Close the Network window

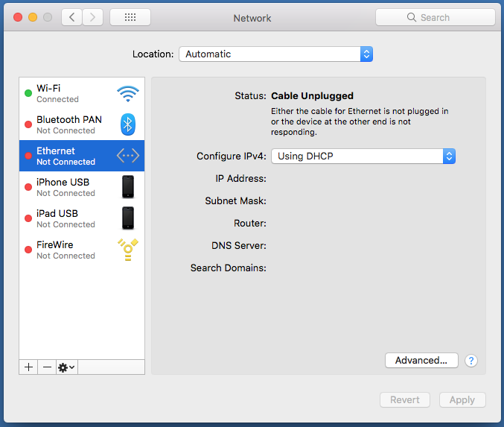(x=18, y=17)
